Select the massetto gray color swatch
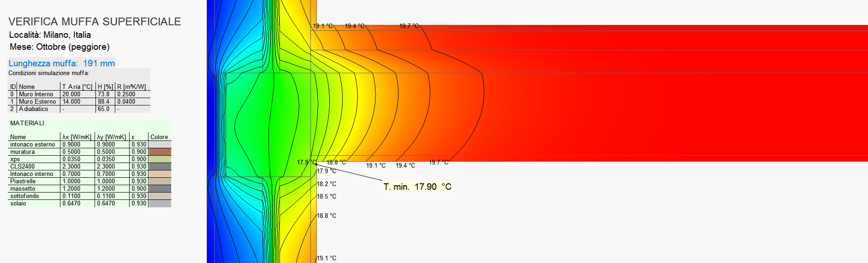The height and width of the screenshot is (263, 868). (x=160, y=188)
